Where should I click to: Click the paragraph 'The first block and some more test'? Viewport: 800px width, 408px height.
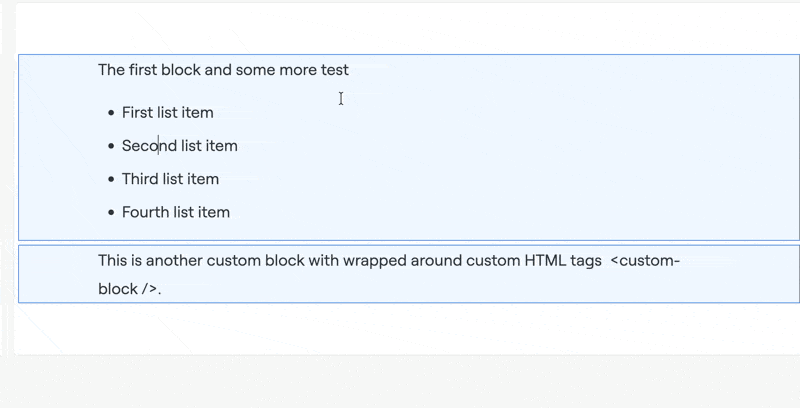(x=222, y=70)
